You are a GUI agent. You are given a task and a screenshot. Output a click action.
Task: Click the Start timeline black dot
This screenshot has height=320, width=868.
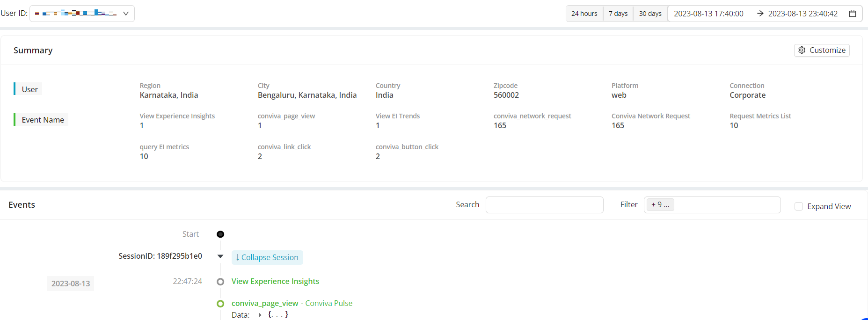220,234
